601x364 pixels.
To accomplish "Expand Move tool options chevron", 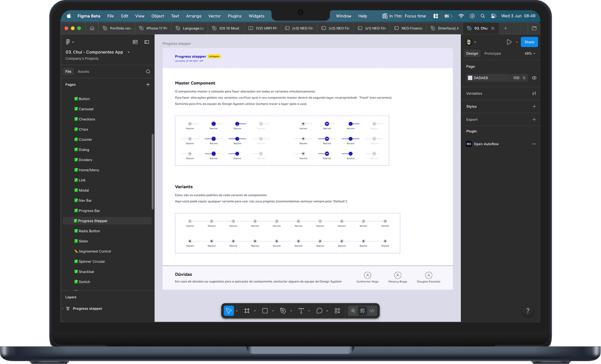I will pyautogui.click(x=237, y=311).
